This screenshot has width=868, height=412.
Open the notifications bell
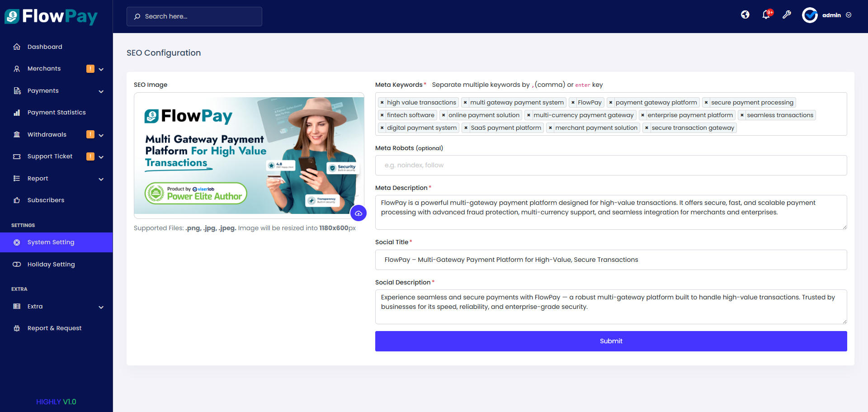click(766, 15)
